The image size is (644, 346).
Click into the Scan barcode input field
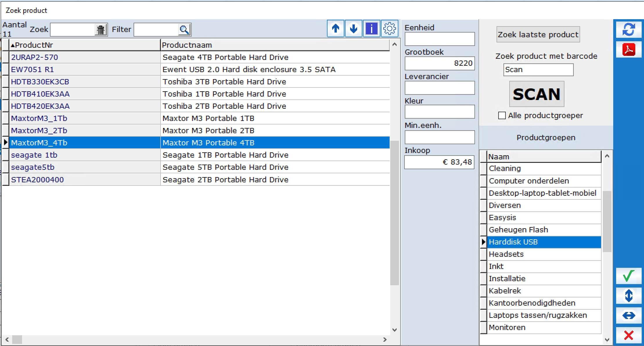(538, 70)
